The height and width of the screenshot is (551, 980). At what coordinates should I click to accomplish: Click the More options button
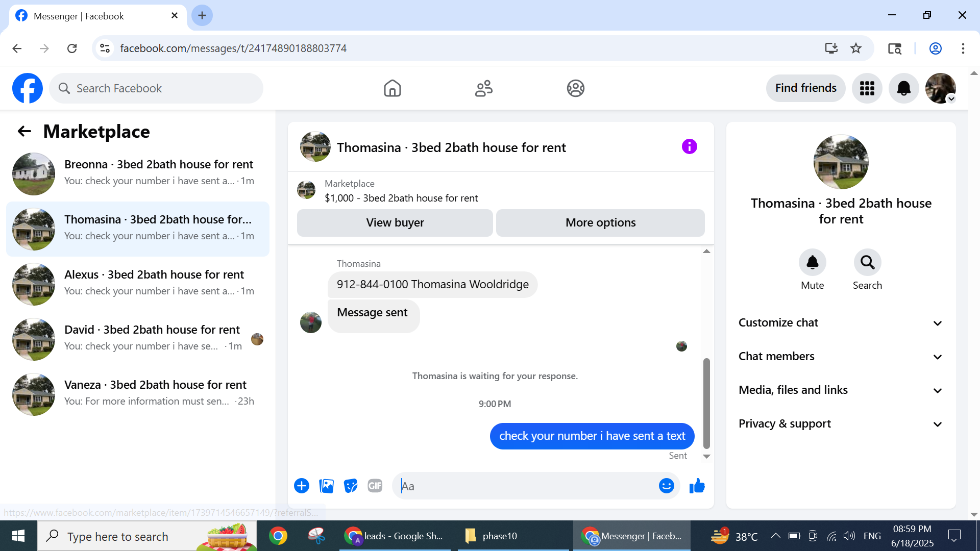[x=600, y=223]
